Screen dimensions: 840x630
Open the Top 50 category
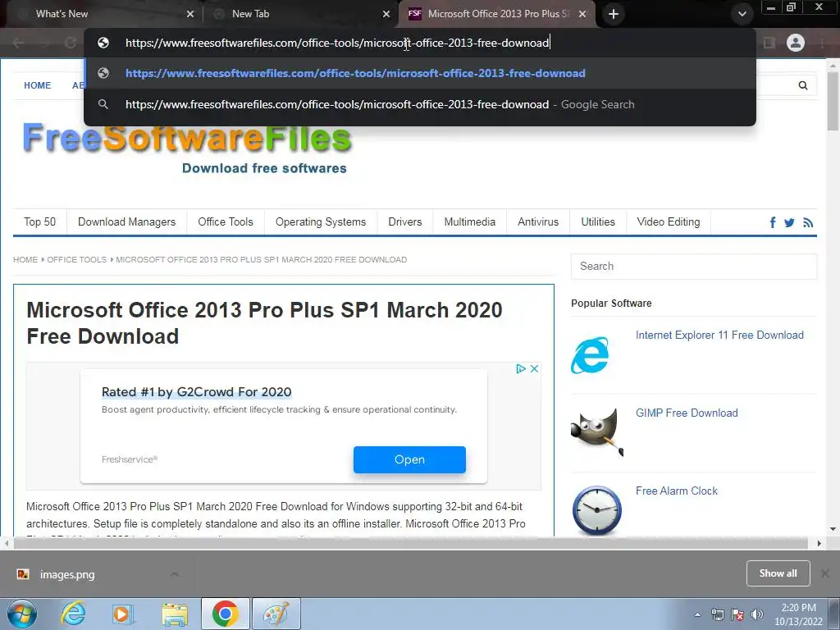click(x=39, y=221)
